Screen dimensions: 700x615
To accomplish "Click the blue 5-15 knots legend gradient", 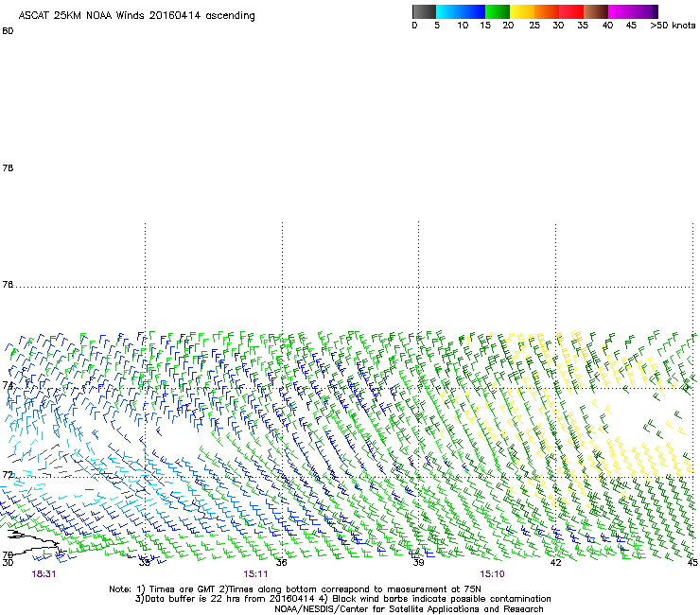I will (x=461, y=11).
